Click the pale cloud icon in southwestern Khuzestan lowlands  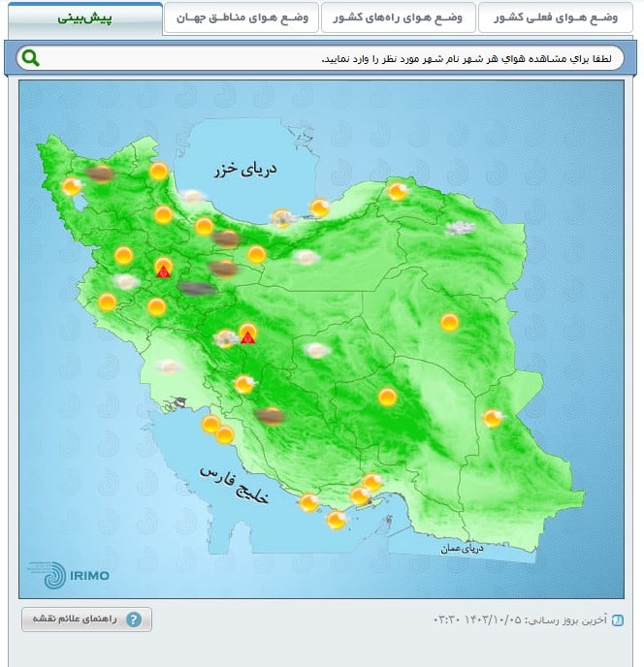169,365
